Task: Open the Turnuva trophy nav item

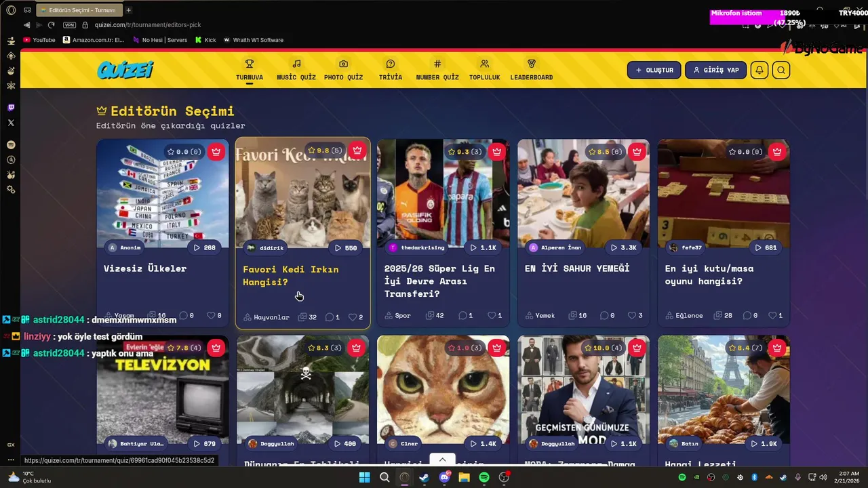Action: click(250, 70)
